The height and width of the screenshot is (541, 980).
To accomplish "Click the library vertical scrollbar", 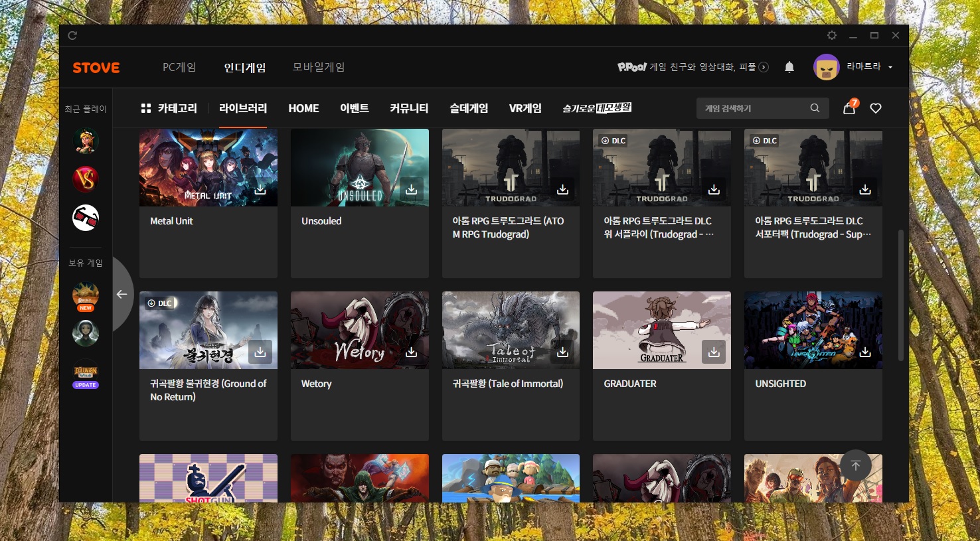I will click(901, 295).
